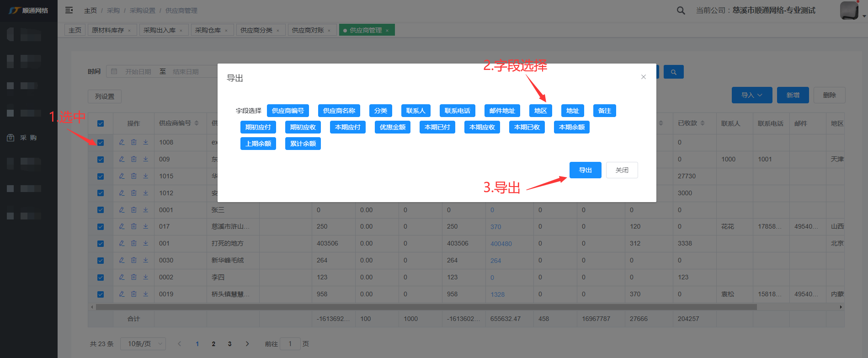
Task: Toggle the sidebar collapse hamburger icon
Action: (x=69, y=10)
